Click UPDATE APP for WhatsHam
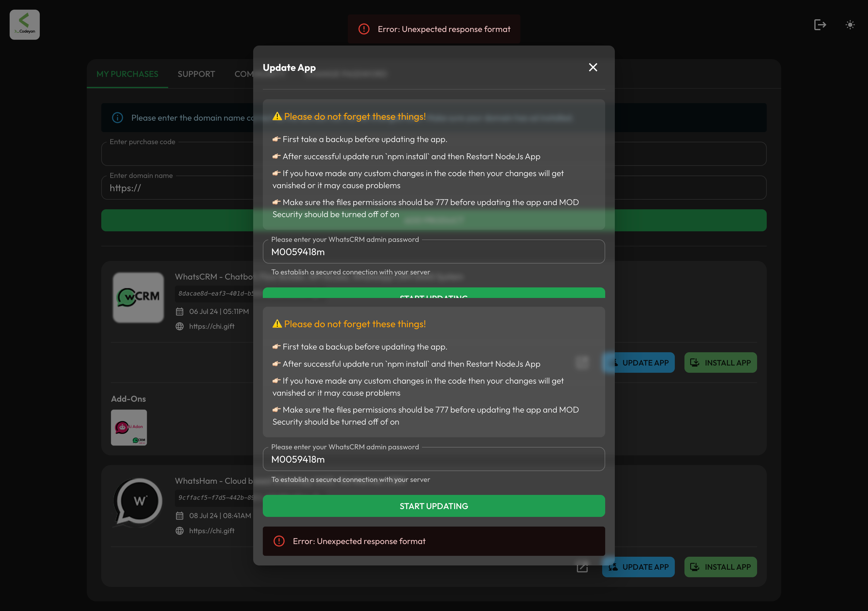 (638, 567)
